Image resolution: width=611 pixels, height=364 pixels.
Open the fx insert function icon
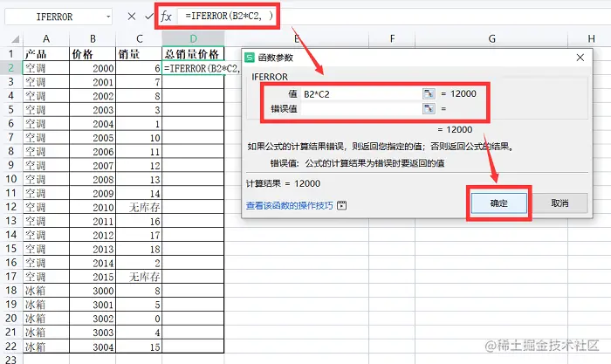167,17
